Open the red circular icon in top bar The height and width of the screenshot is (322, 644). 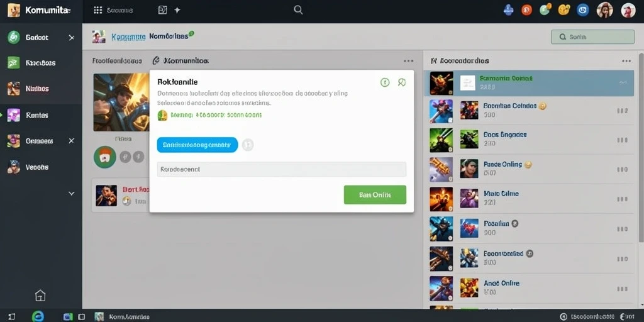(x=526, y=10)
